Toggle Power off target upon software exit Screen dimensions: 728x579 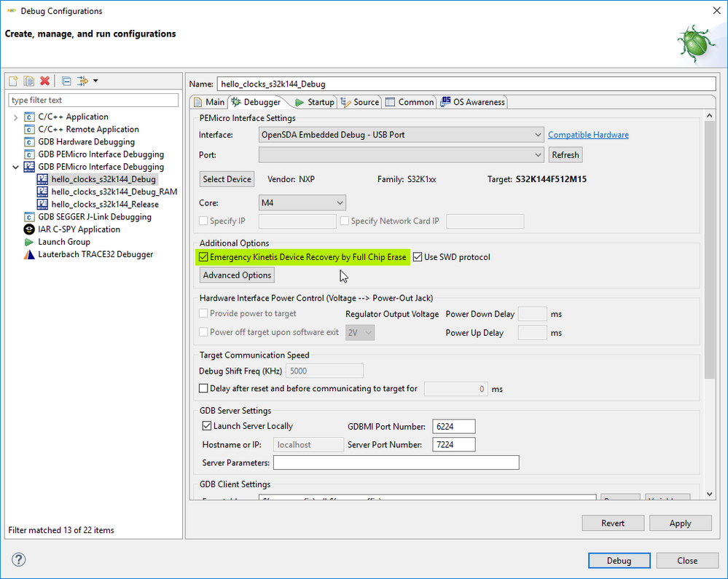click(x=203, y=332)
